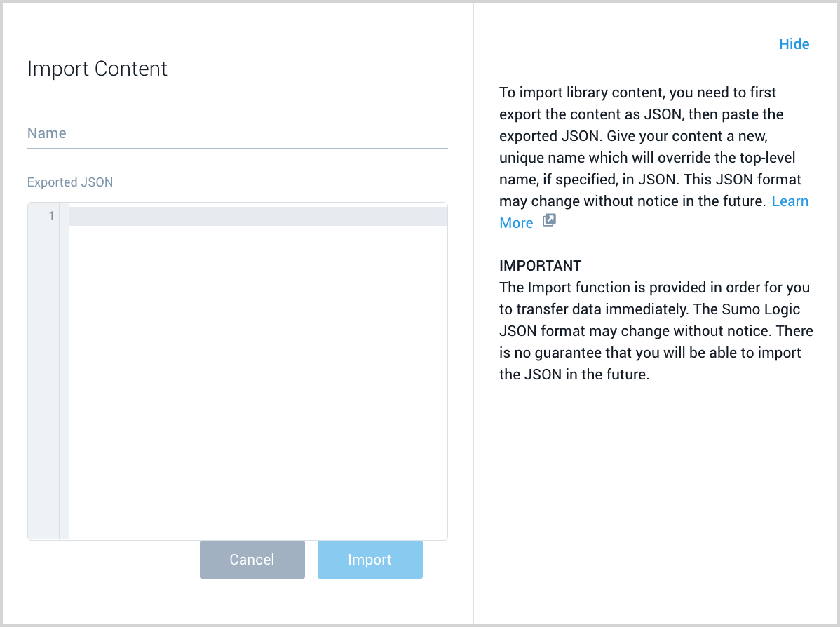Click the external-link icon beside Learn More
This screenshot has width=840, height=627.
coord(549,220)
